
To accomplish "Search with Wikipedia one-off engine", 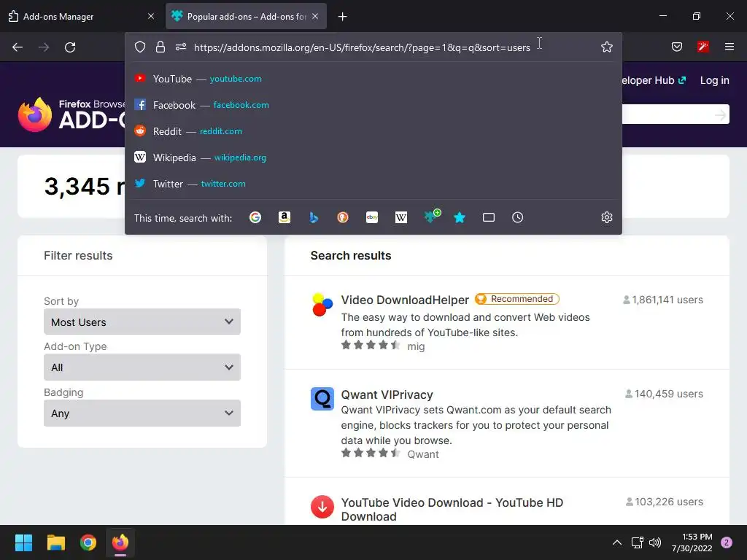I will point(401,217).
